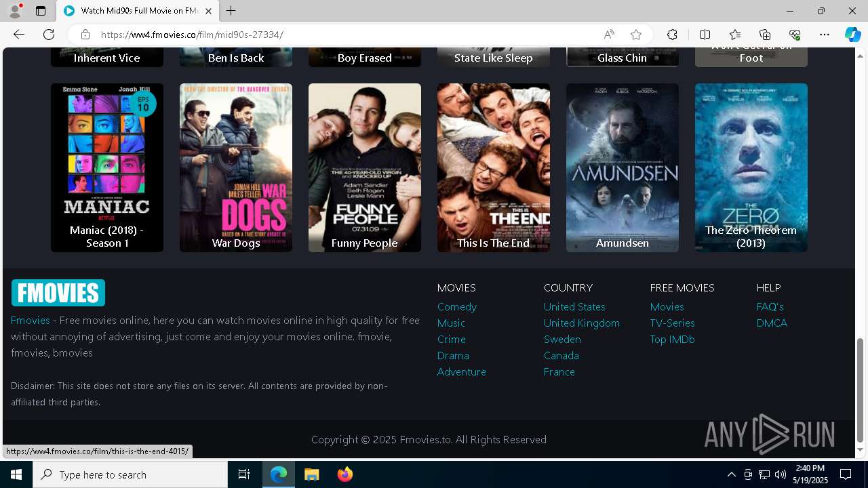Open the Windows Start menu
868x488 pixels.
pos(16,474)
